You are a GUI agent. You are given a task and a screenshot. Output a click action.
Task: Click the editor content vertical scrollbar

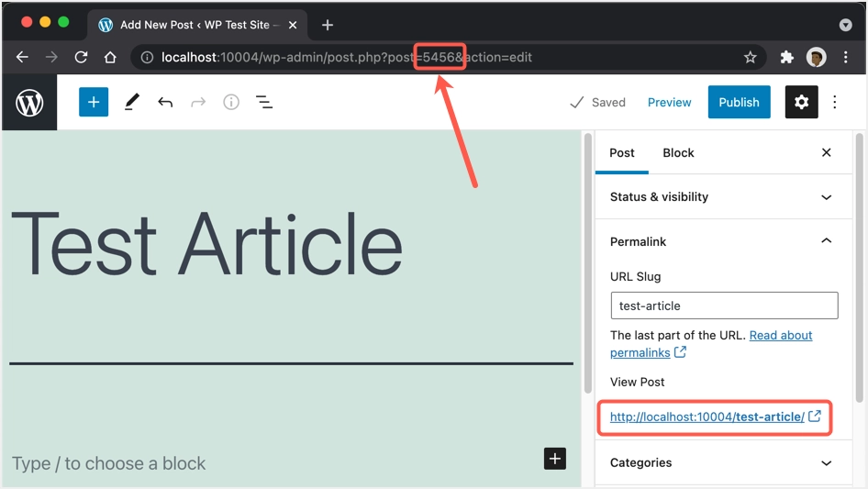(x=588, y=262)
